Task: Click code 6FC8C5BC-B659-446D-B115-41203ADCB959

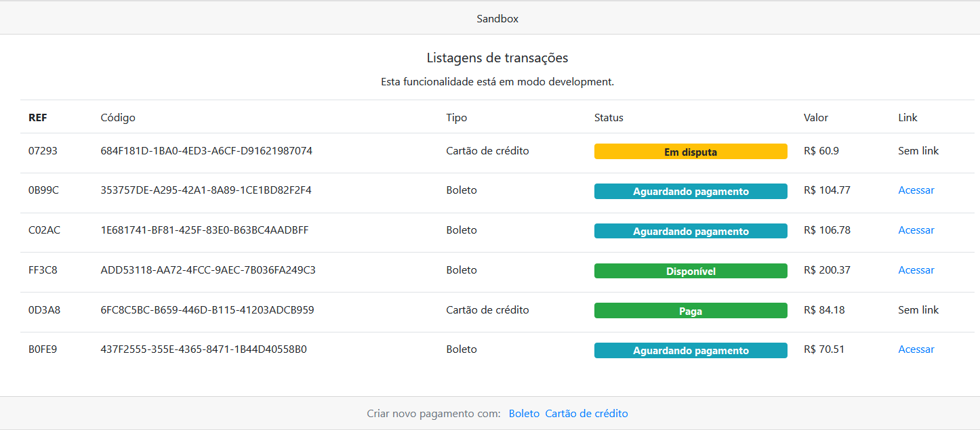Action: pos(207,310)
